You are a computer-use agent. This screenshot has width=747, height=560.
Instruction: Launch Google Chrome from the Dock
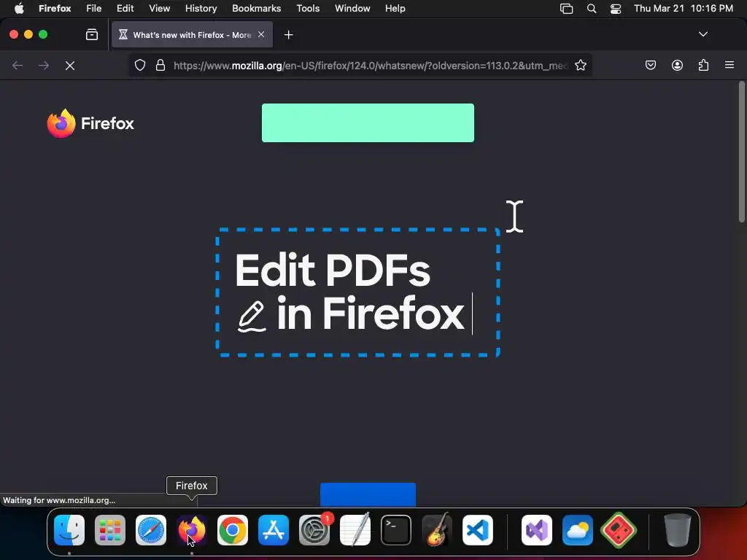pos(233,530)
